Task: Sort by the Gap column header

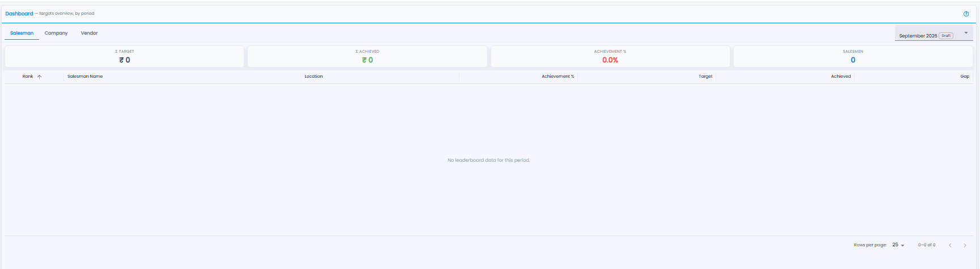Action: (x=965, y=77)
